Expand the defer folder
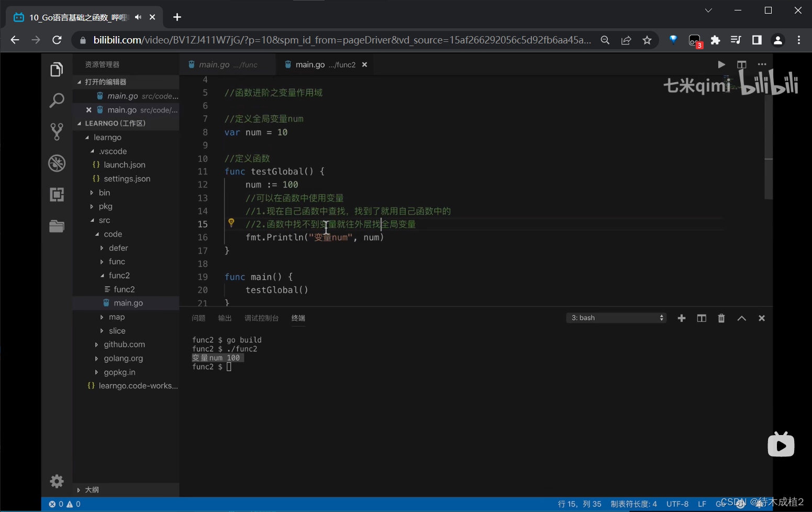812x512 pixels. point(126,248)
